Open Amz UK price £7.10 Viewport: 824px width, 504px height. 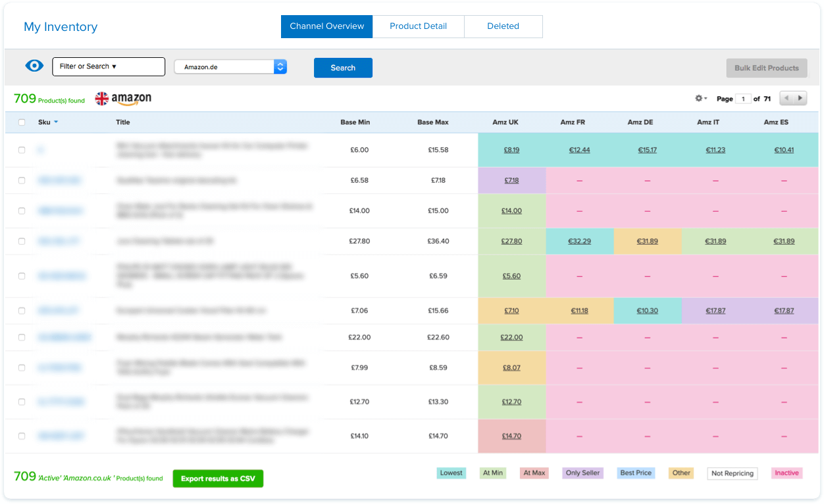[x=511, y=311]
